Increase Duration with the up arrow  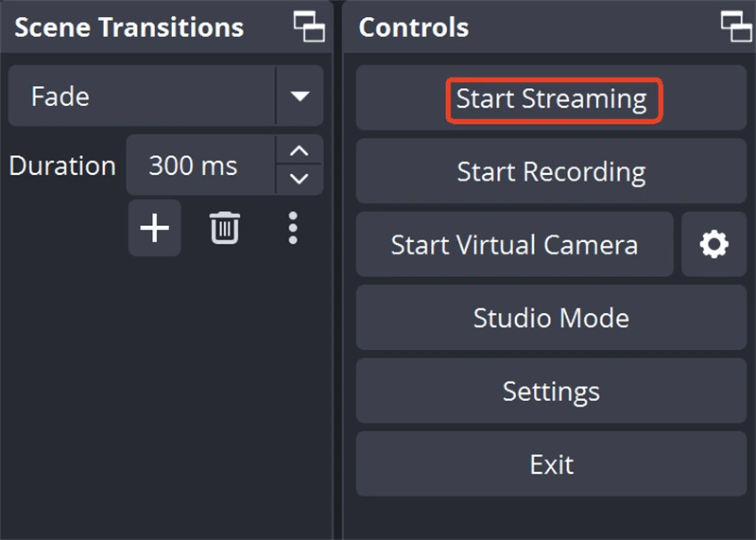(300, 151)
